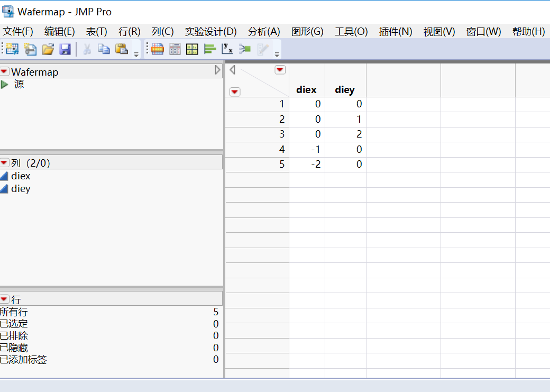Open the 列 panel red triangle menu

pos(5,162)
